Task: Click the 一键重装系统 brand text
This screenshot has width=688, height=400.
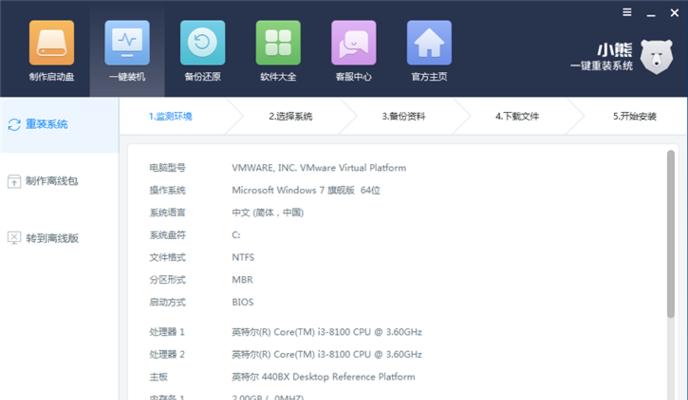Action: (602, 66)
